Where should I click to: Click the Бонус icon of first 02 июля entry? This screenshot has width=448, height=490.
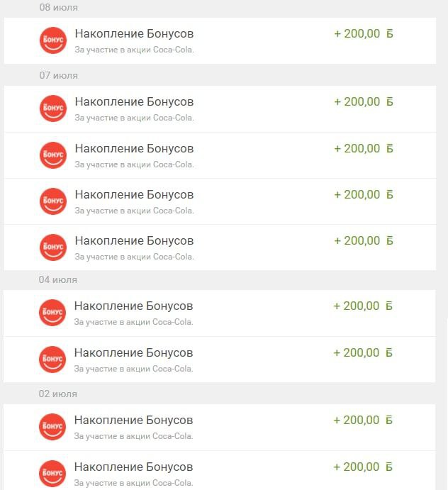pos(52,426)
